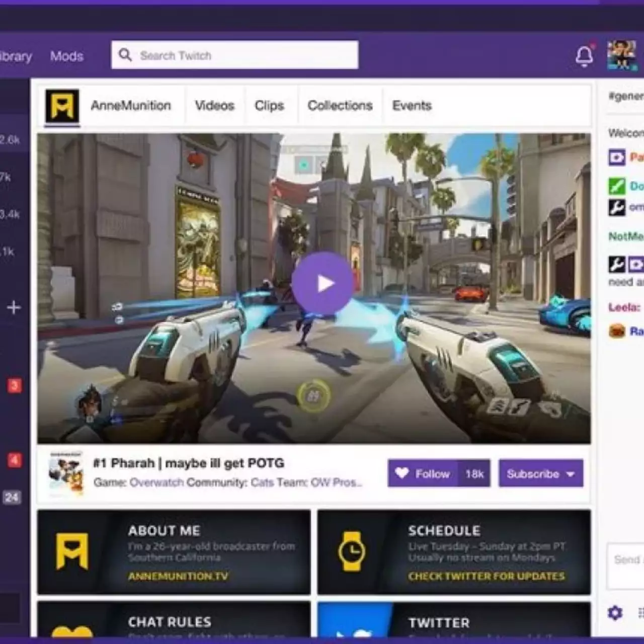Screen dimensions: 644x644
Task: Click the purple broadcaster badge in chat
Action: (x=617, y=157)
